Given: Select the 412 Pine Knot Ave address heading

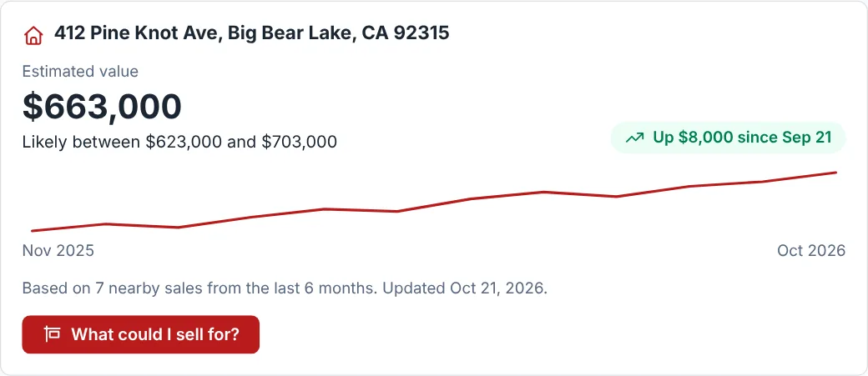Looking at the screenshot, I should coord(251,33).
